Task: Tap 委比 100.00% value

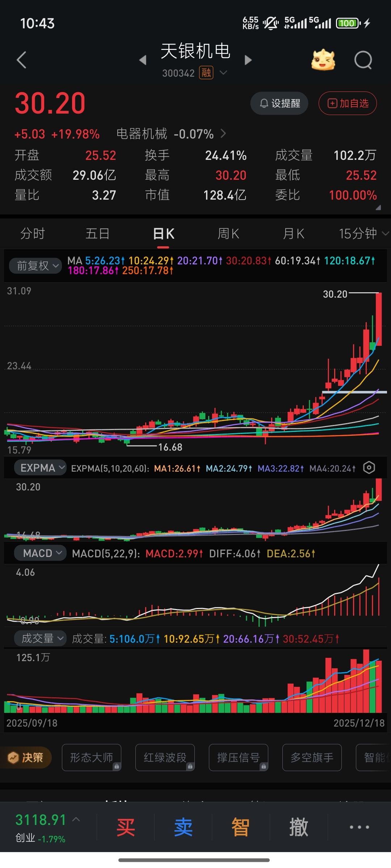Action: (x=353, y=195)
